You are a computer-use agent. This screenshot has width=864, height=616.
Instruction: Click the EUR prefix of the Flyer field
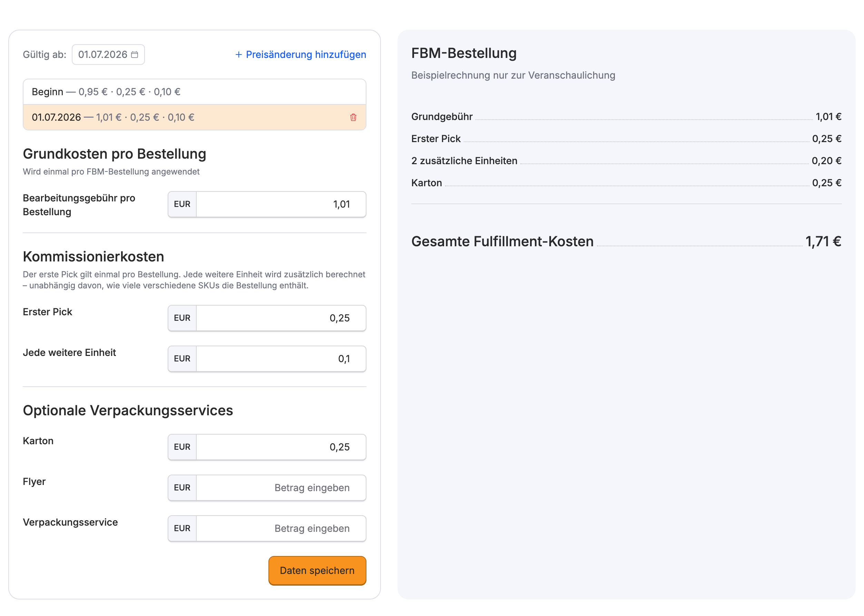(x=182, y=487)
